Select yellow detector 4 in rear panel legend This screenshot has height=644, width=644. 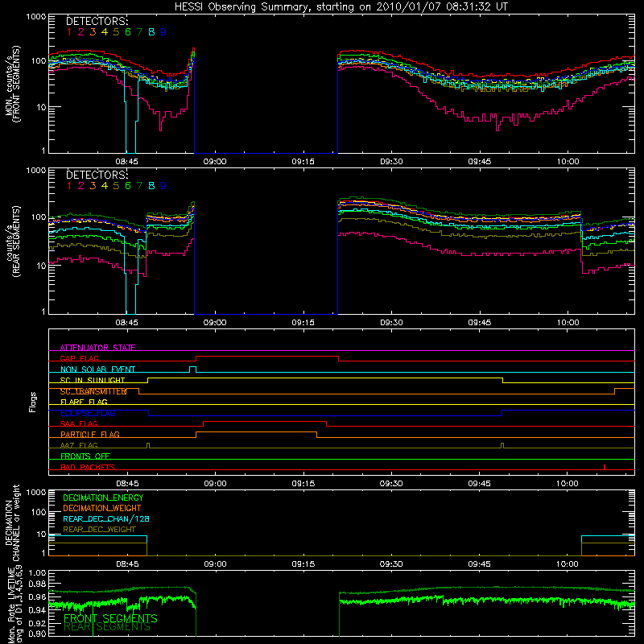coord(105,186)
